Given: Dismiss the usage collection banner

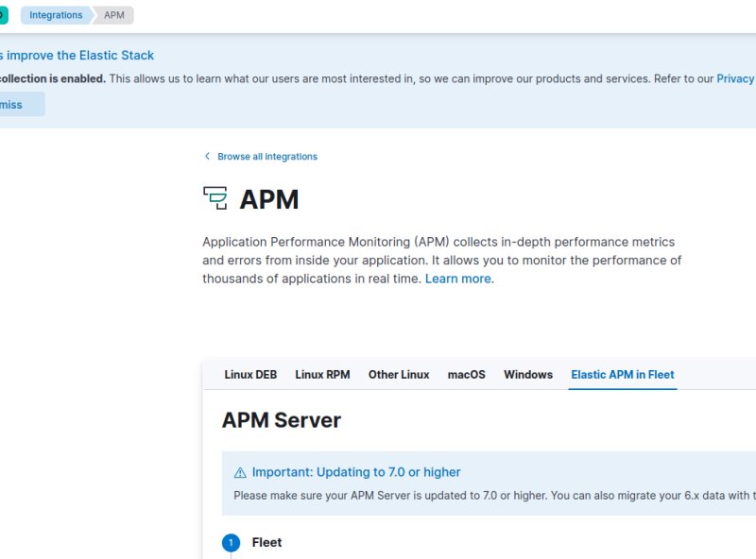Looking at the screenshot, I should 15,105.
